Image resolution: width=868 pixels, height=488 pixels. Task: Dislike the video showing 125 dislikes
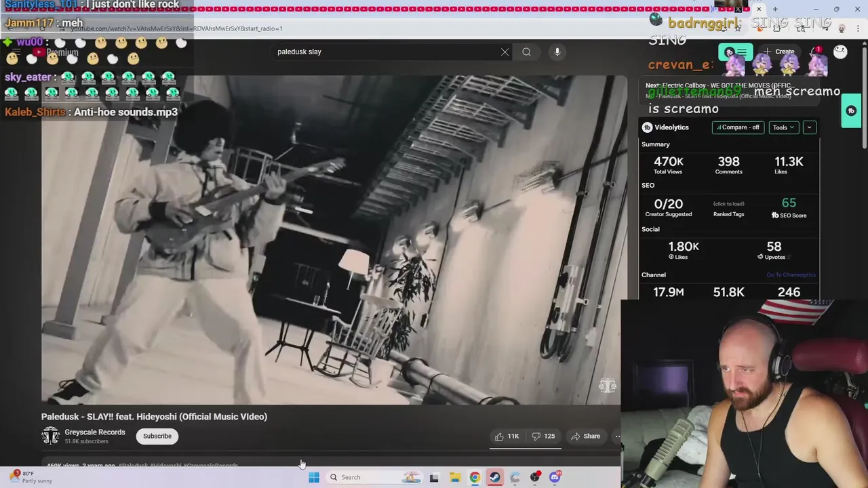(543, 436)
